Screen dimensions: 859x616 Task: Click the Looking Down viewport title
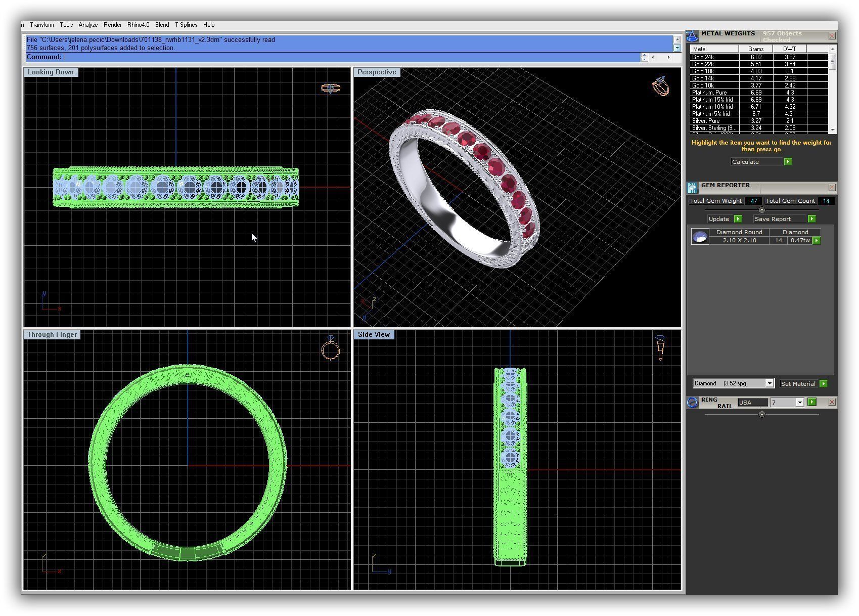tap(51, 72)
